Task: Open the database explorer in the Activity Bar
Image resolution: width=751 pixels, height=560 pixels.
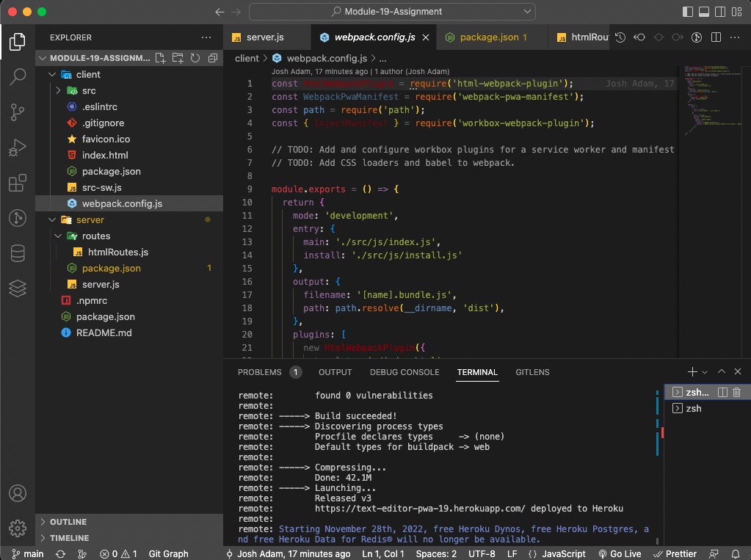Action: tap(18, 253)
